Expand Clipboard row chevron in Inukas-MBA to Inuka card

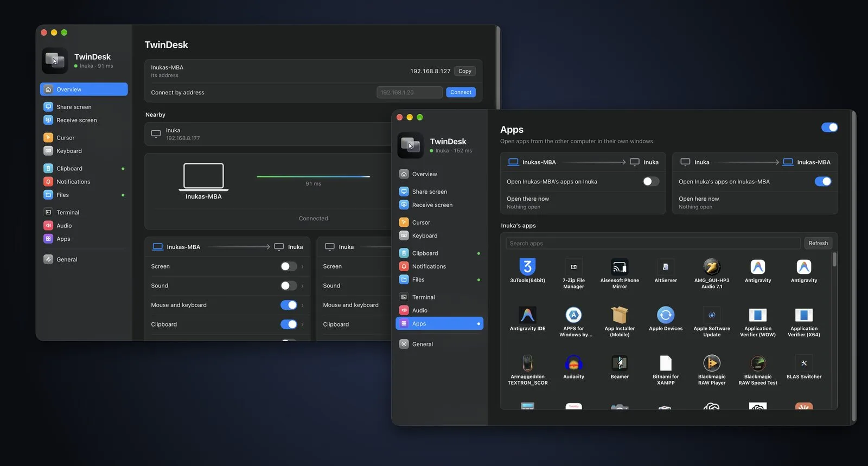pyautogui.click(x=302, y=324)
